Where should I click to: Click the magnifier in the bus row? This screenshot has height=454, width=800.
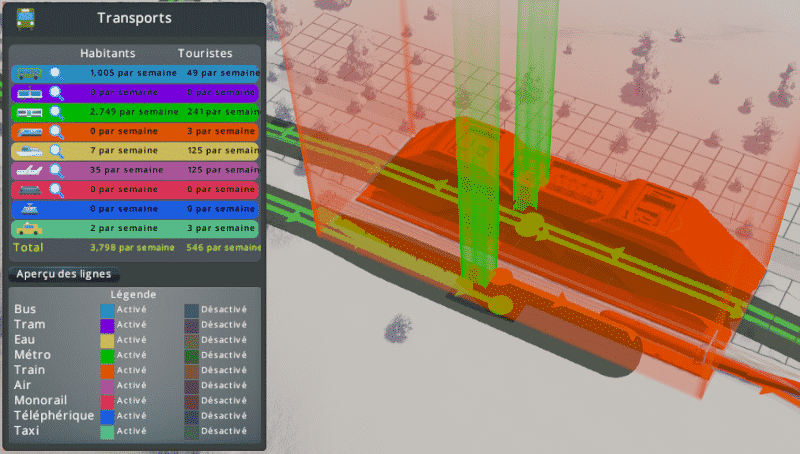point(56,73)
